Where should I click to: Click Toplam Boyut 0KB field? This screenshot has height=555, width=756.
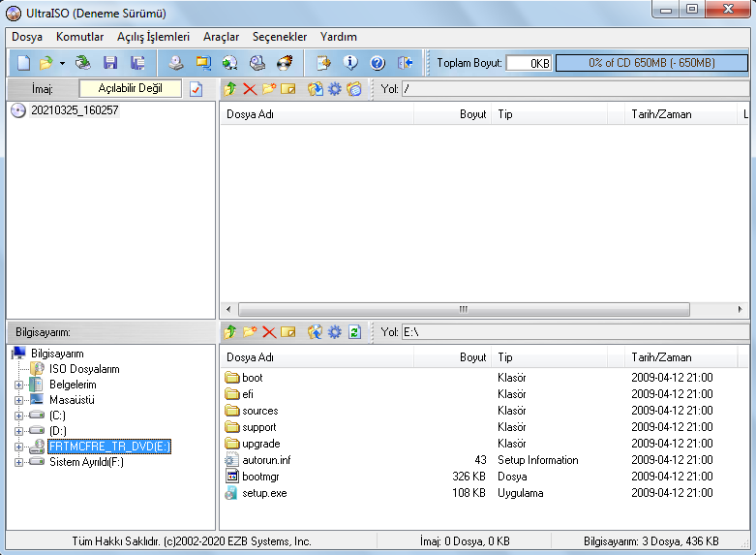529,63
